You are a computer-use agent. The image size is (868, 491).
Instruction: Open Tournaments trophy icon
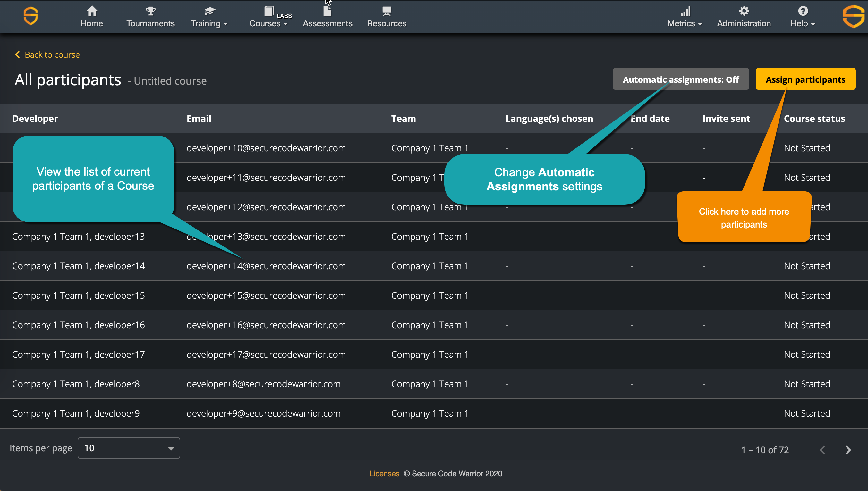tap(150, 11)
